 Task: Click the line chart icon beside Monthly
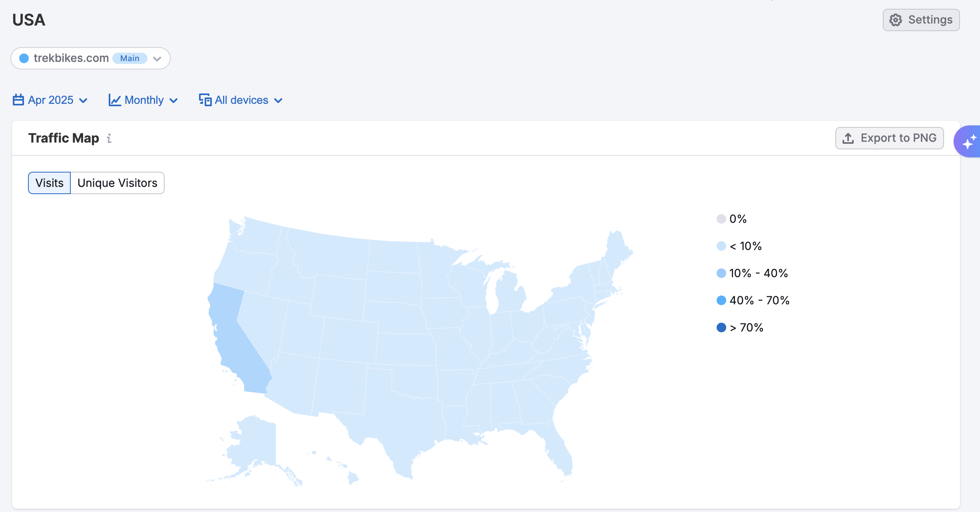pos(115,100)
